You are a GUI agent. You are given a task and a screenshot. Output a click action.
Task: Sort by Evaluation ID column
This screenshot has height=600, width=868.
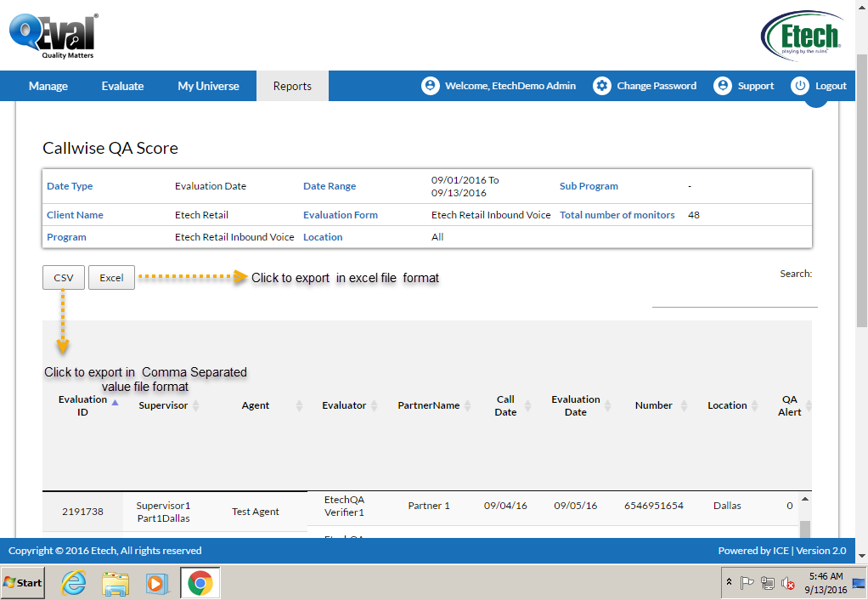pos(82,405)
